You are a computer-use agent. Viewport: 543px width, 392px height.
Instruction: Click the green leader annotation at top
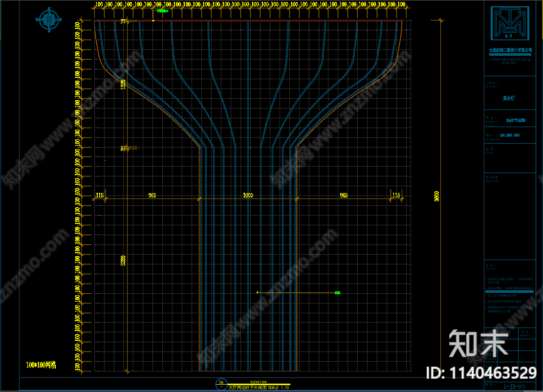tap(162, 11)
